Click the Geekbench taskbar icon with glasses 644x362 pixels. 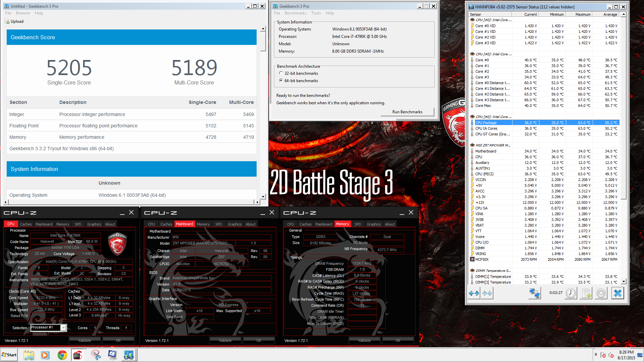pyautogui.click(x=129, y=355)
